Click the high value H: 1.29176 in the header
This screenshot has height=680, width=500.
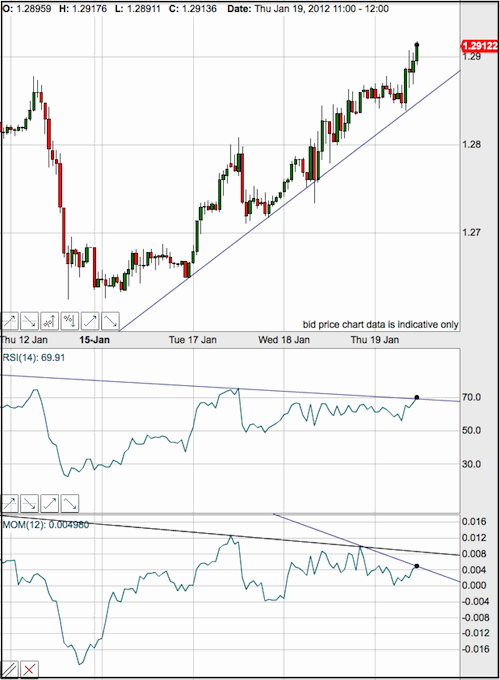(83, 9)
